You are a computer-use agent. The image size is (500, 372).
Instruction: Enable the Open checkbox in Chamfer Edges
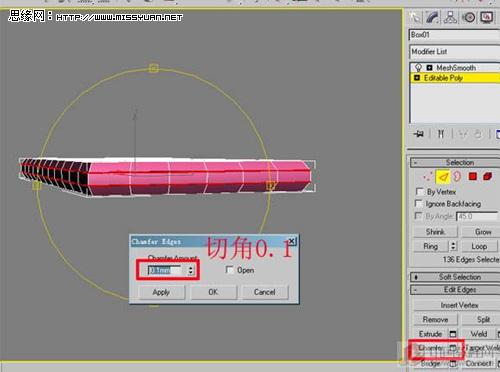coord(230,270)
